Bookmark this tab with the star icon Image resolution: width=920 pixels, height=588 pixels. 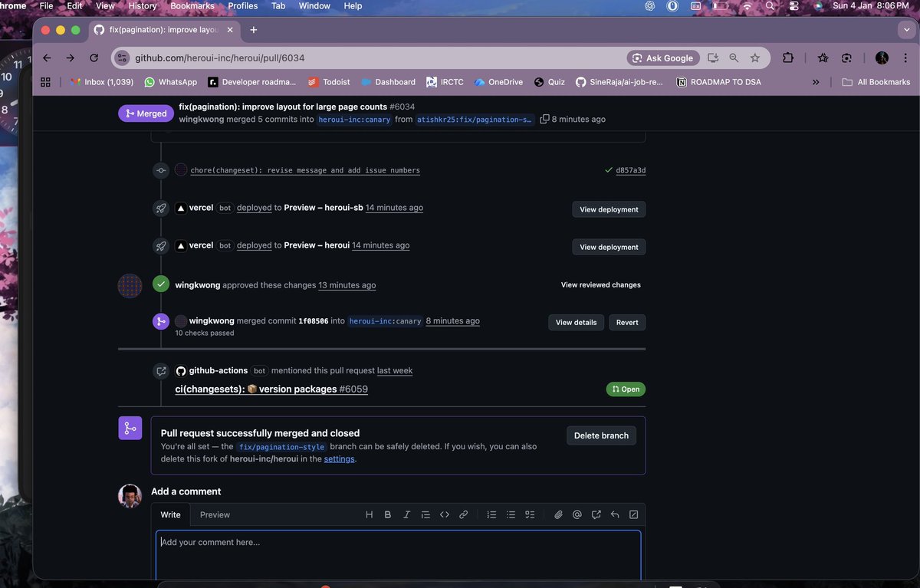click(x=755, y=58)
